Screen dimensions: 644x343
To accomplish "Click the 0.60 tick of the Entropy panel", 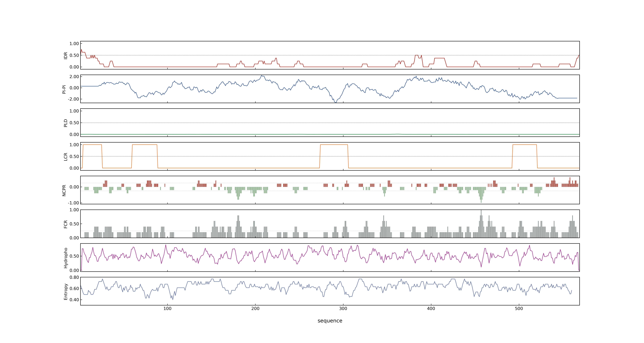I will tap(74, 289).
